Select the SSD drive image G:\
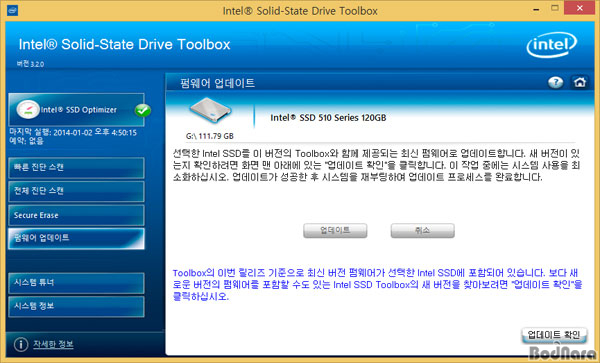 pos(210,110)
